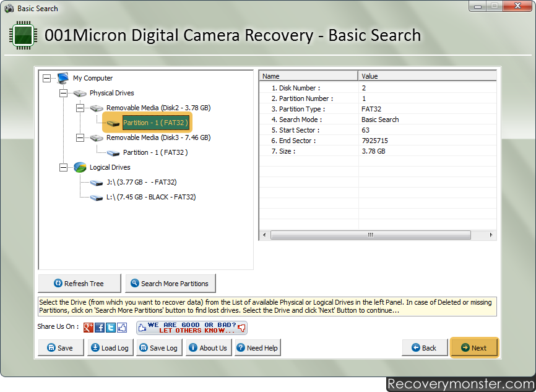Go Back to the previous step
This screenshot has height=392, width=536.
[425, 347]
